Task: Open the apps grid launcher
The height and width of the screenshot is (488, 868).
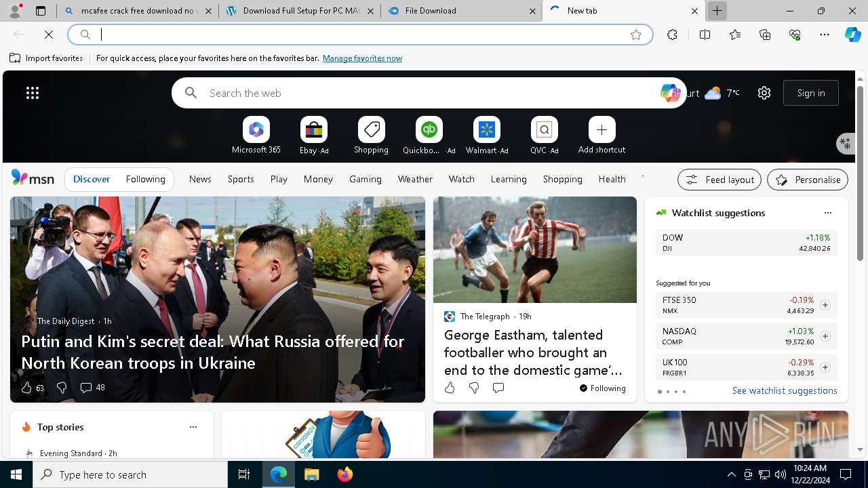Action: [33, 93]
